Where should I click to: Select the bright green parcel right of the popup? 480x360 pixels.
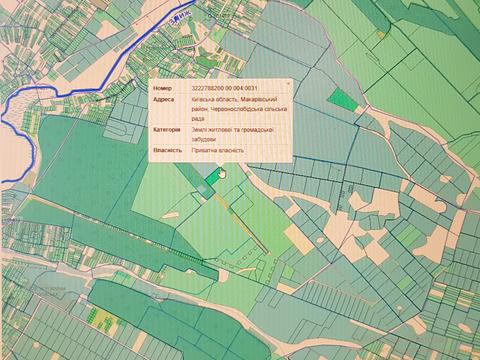(x=343, y=100)
